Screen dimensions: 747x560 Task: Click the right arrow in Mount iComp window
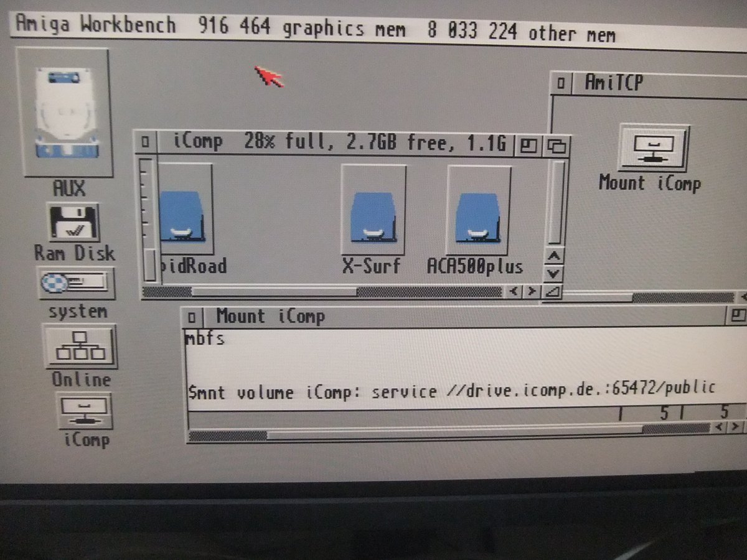click(x=736, y=427)
